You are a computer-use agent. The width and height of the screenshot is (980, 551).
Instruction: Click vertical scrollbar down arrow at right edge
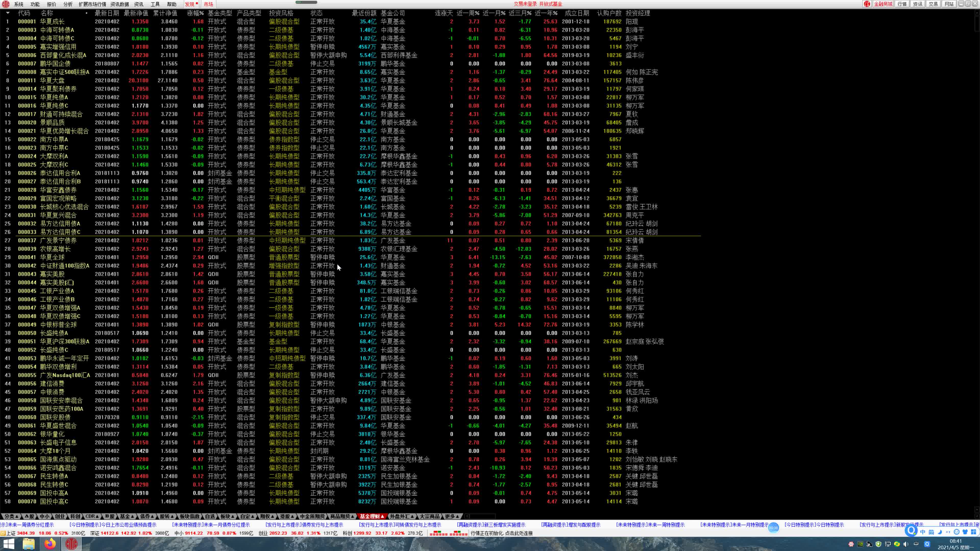[x=977, y=510]
